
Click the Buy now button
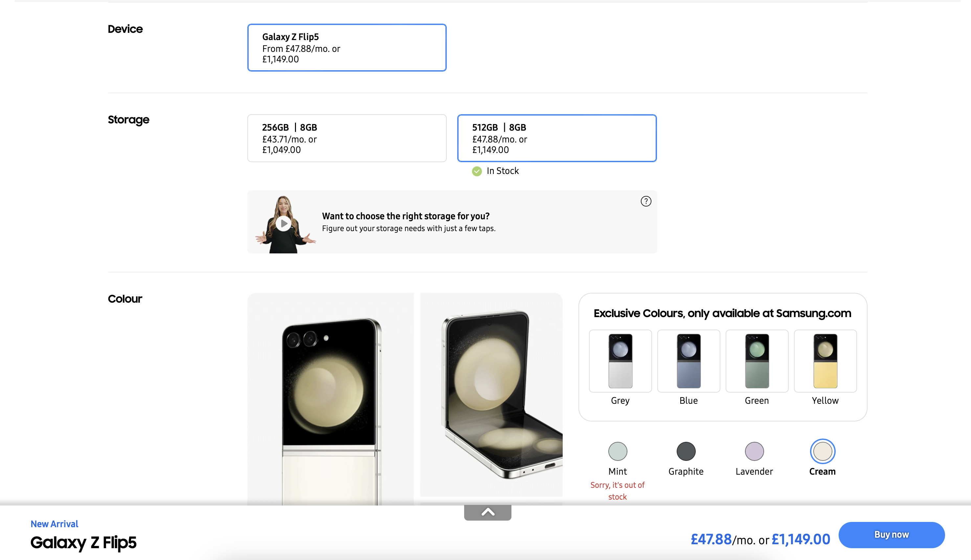tap(891, 535)
